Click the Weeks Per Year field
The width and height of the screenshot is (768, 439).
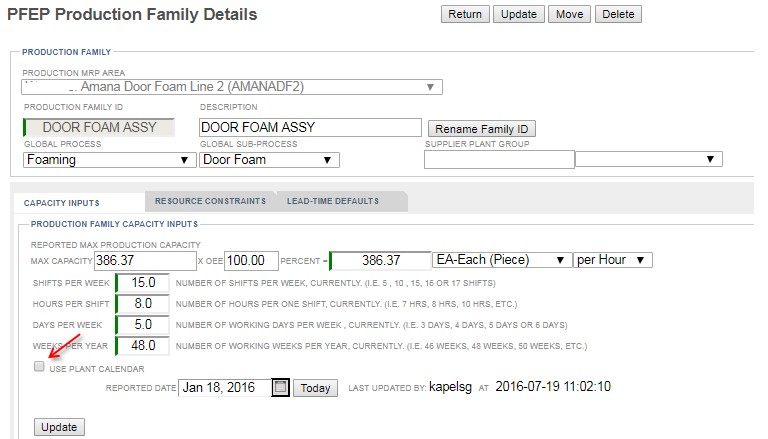[x=143, y=346]
